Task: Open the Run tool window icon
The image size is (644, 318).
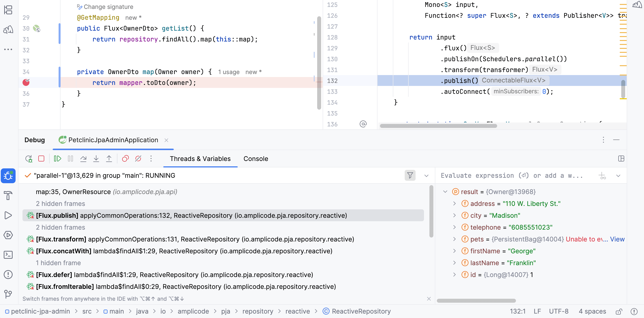Action: click(8, 215)
